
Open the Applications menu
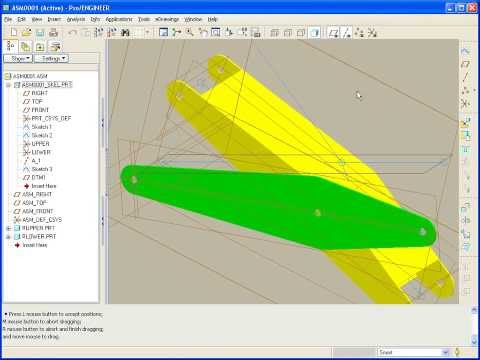coord(119,19)
